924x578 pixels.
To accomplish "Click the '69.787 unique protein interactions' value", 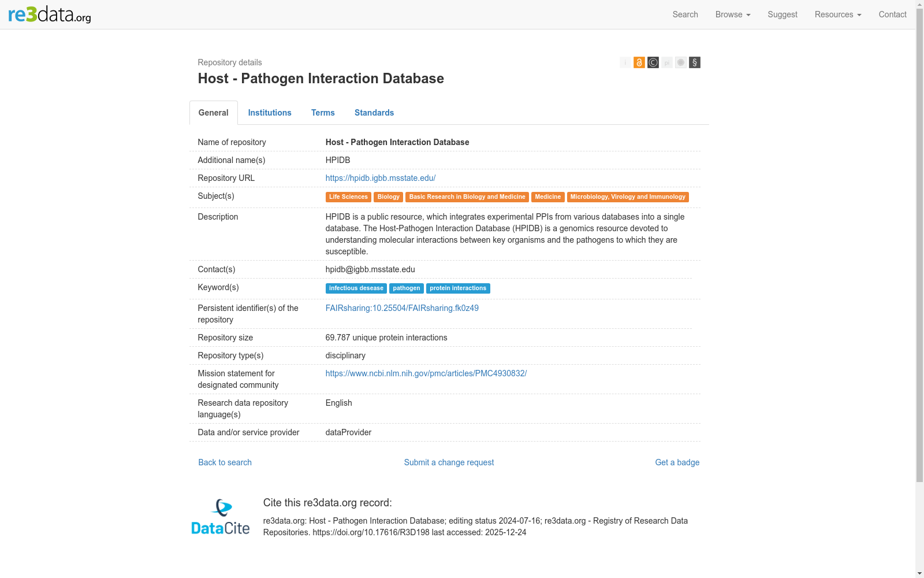I will click(x=386, y=338).
